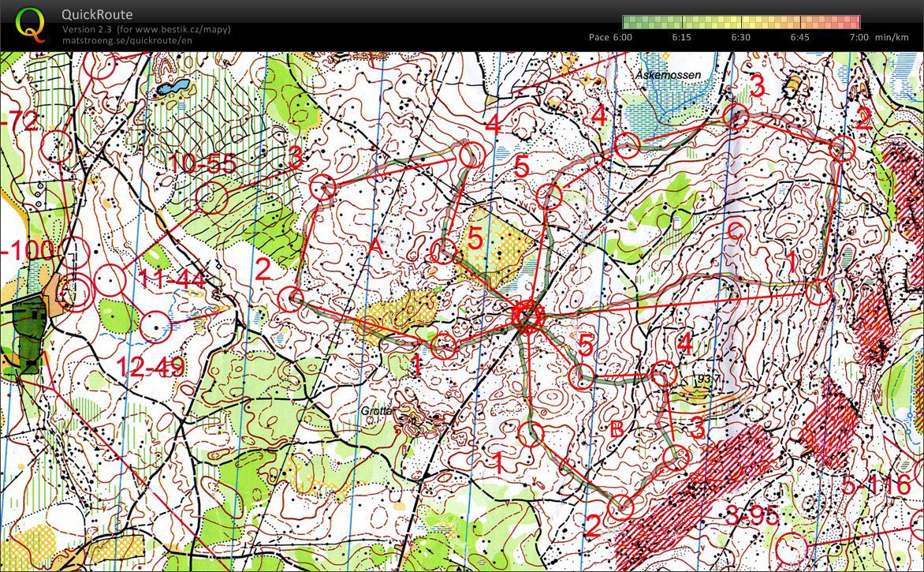The height and width of the screenshot is (572, 924).
Task: Click the "10-55" control label
Action: point(202,163)
